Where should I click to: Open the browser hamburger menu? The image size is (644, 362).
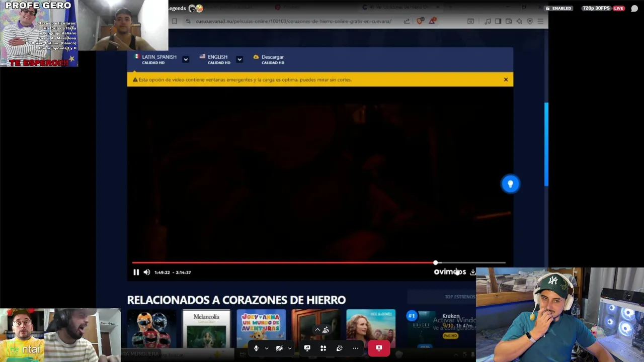pos(541,21)
